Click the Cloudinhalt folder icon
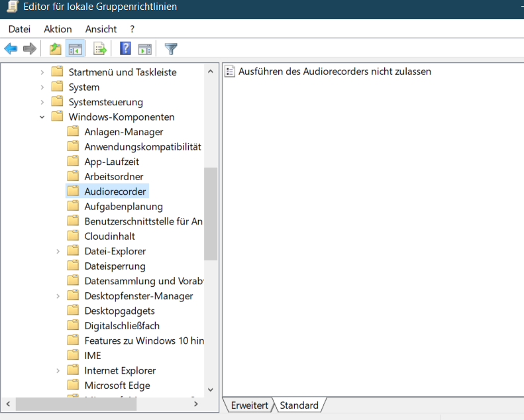Screen dimensions: 524x420 tap(73, 235)
